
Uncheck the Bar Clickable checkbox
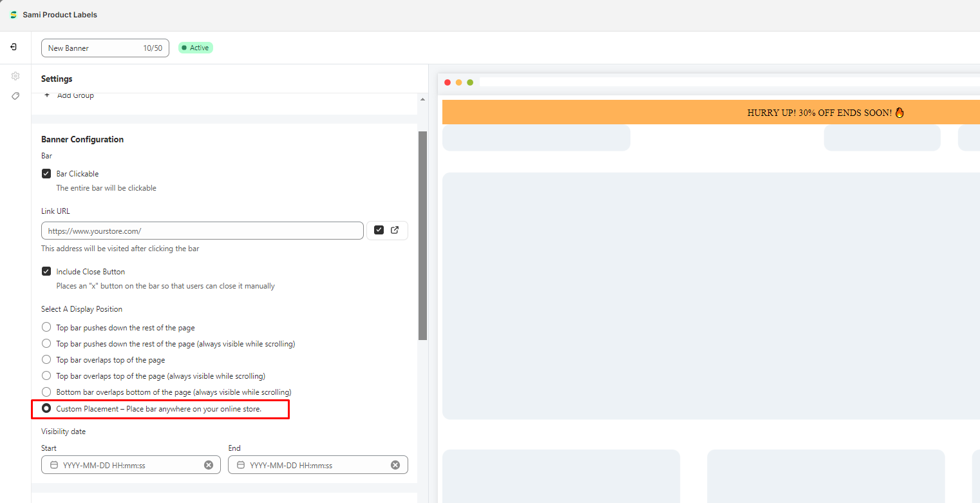point(46,174)
